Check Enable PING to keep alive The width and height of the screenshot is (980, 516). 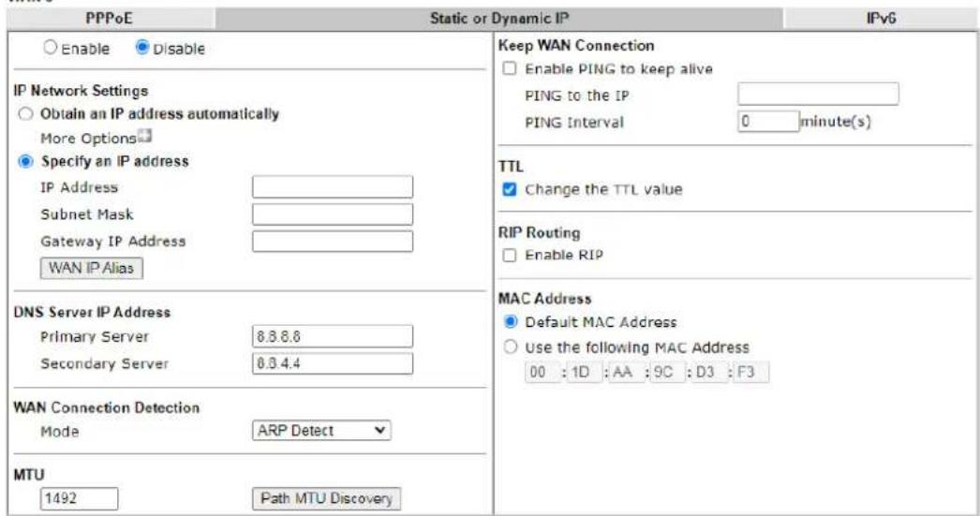[510, 68]
